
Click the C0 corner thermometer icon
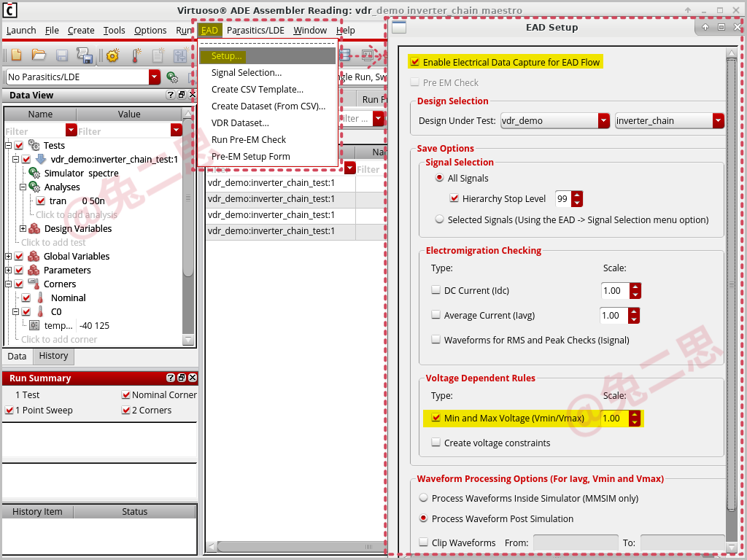(41, 311)
